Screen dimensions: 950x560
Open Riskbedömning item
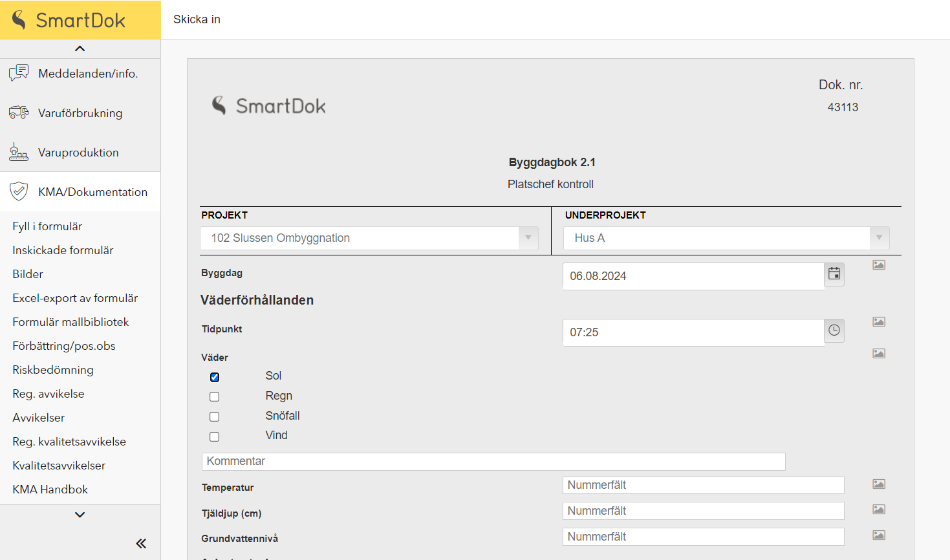pyautogui.click(x=53, y=370)
